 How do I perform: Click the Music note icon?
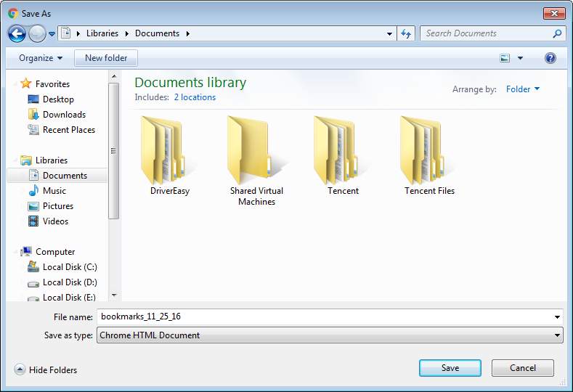33,190
